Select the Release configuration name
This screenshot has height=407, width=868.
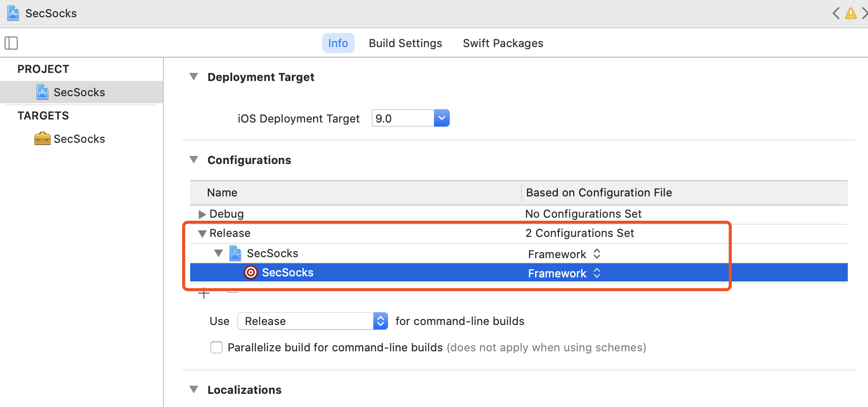click(x=230, y=233)
